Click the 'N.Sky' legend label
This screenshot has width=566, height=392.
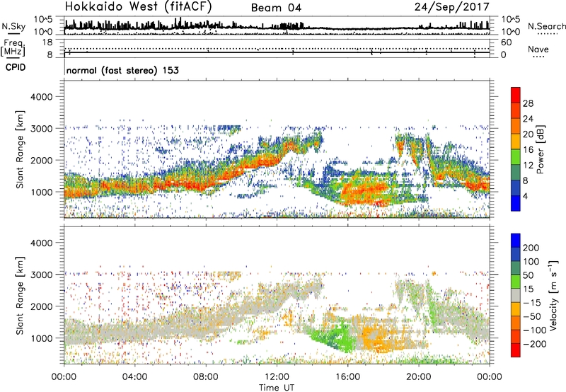coord(13,26)
